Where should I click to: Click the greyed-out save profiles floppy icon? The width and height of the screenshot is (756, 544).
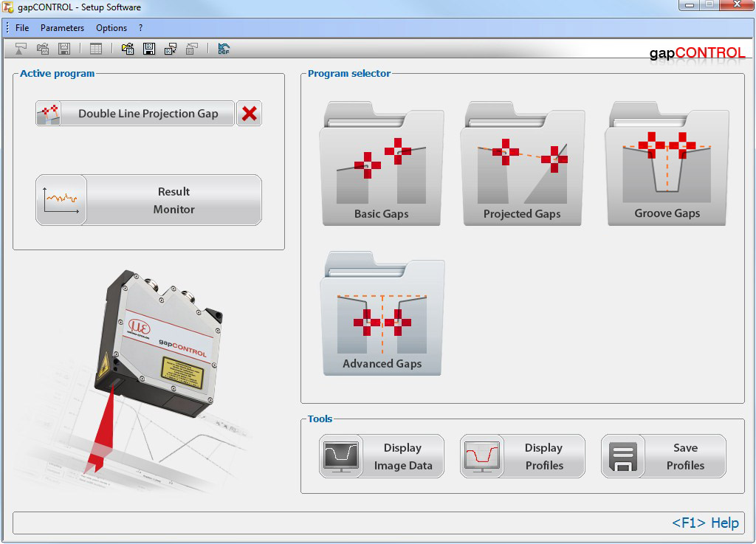point(64,49)
